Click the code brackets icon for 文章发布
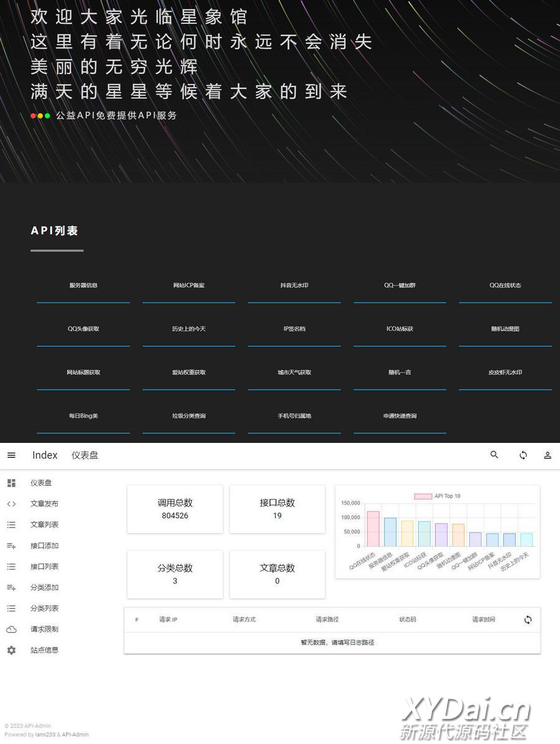Image resolution: width=560 pixels, height=744 pixels. (11, 504)
